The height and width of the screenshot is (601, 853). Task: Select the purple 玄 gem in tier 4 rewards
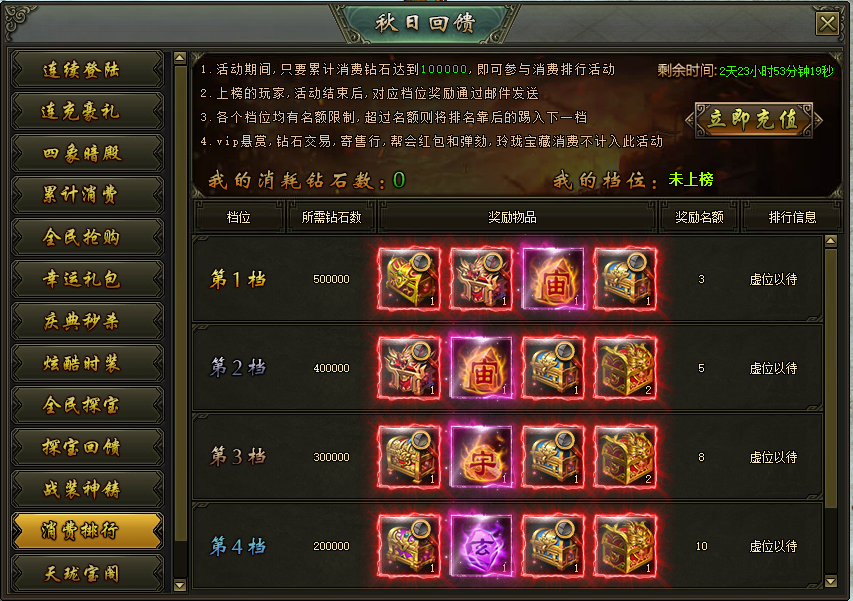(x=481, y=546)
